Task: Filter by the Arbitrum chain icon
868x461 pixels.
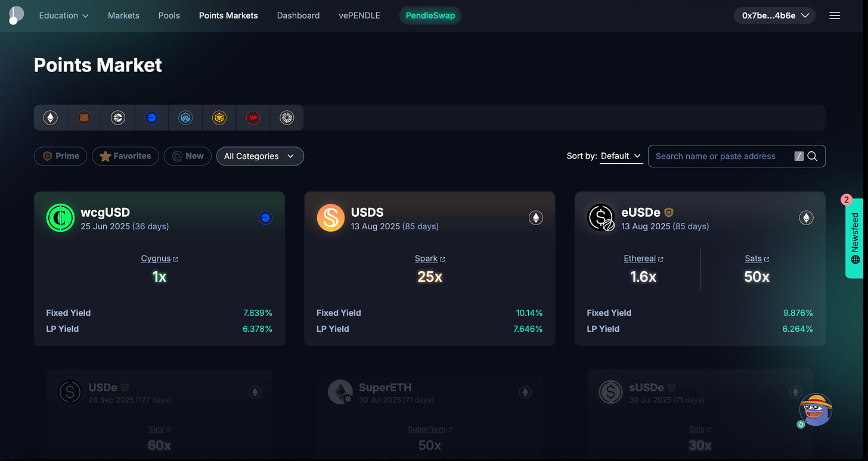Action: pyautogui.click(x=185, y=118)
